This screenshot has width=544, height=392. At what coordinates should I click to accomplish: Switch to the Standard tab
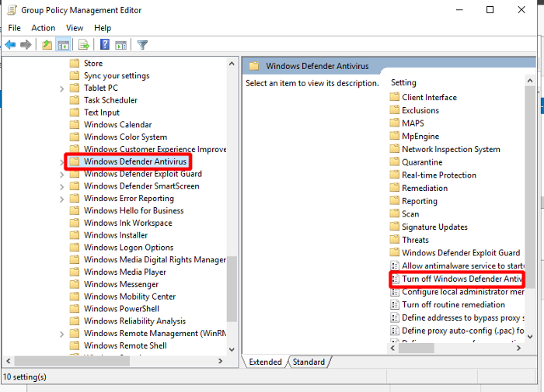pos(309,362)
